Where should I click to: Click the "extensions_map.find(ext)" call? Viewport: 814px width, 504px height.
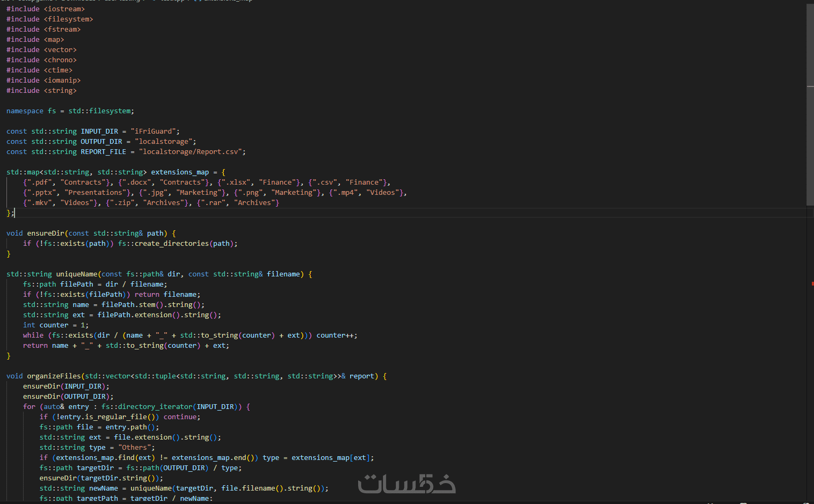click(x=106, y=458)
